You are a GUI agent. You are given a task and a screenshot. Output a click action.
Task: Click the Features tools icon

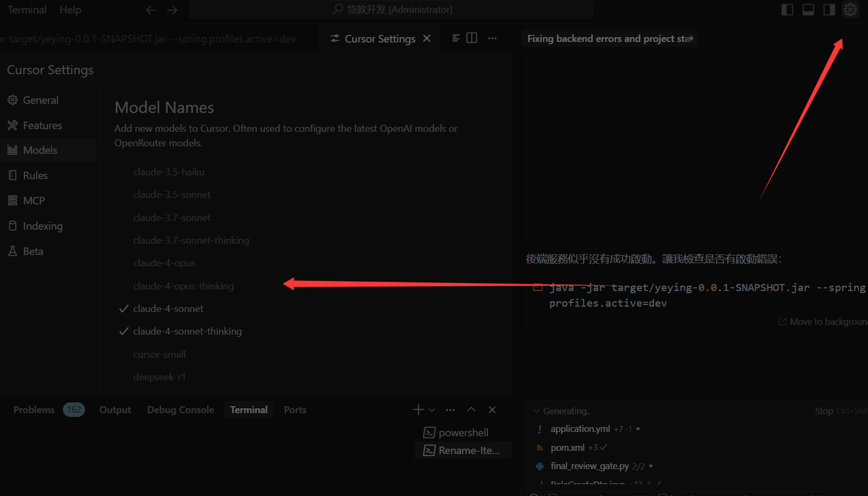click(x=12, y=125)
